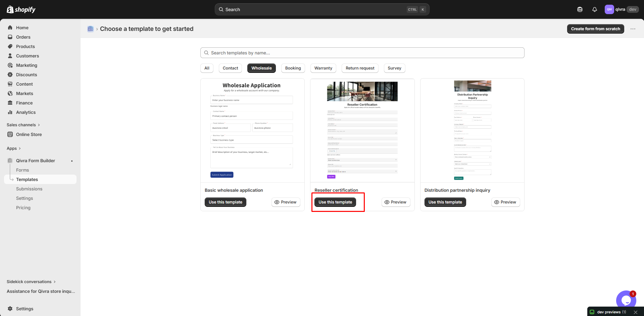Open the Reseller Certification thumbnail
This screenshot has width=644, height=316.
[362, 131]
